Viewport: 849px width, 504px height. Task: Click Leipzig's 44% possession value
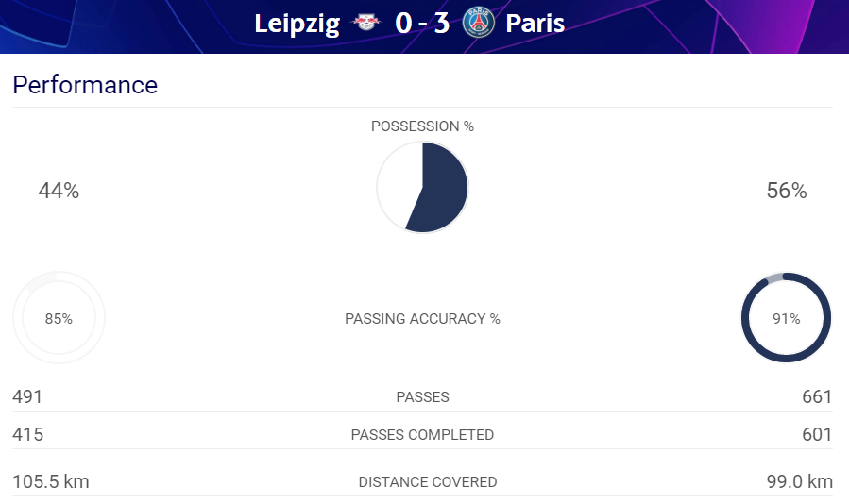click(59, 191)
